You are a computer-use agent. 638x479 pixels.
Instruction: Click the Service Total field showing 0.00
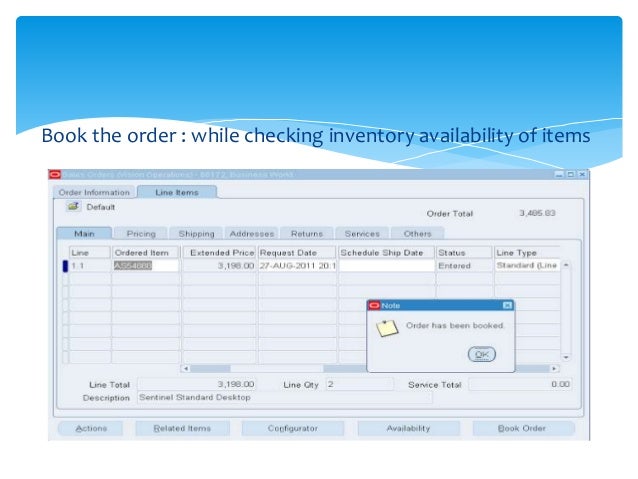(520, 384)
